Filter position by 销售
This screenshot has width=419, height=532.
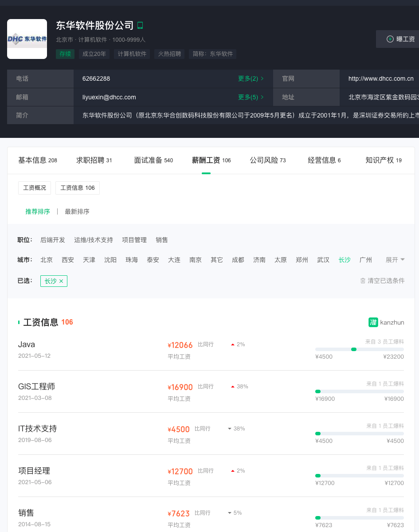click(x=162, y=240)
